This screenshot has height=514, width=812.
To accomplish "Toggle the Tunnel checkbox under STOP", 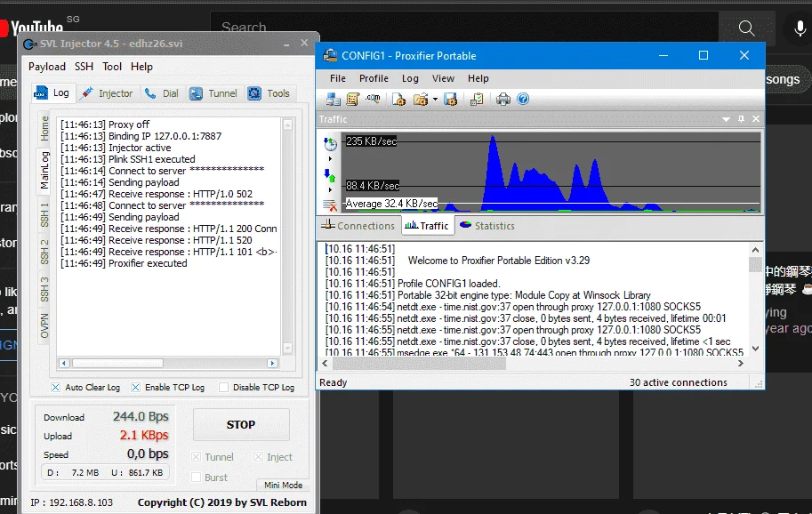I will [196, 456].
